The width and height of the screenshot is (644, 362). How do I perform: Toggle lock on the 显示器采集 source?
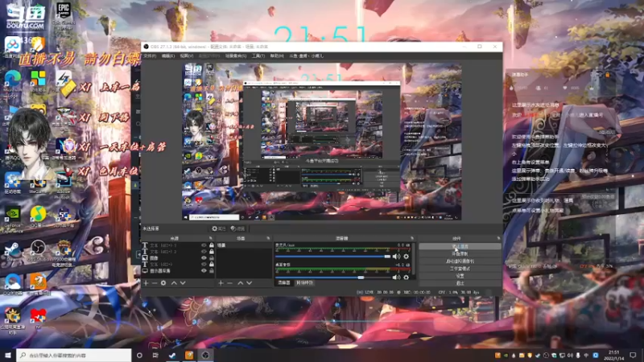[x=212, y=271]
